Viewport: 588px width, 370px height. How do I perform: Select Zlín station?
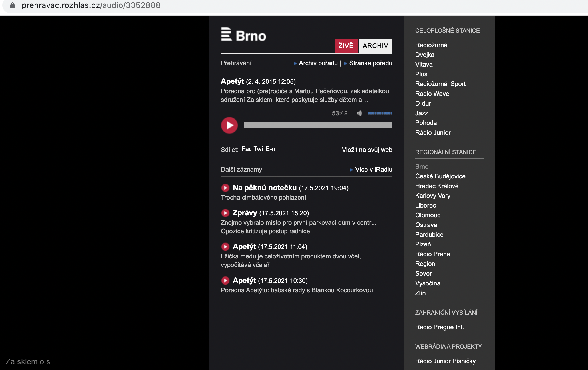(420, 293)
